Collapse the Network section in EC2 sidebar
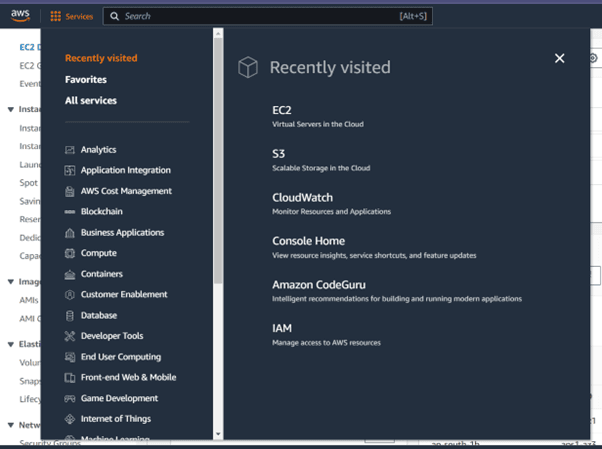 pos(11,425)
